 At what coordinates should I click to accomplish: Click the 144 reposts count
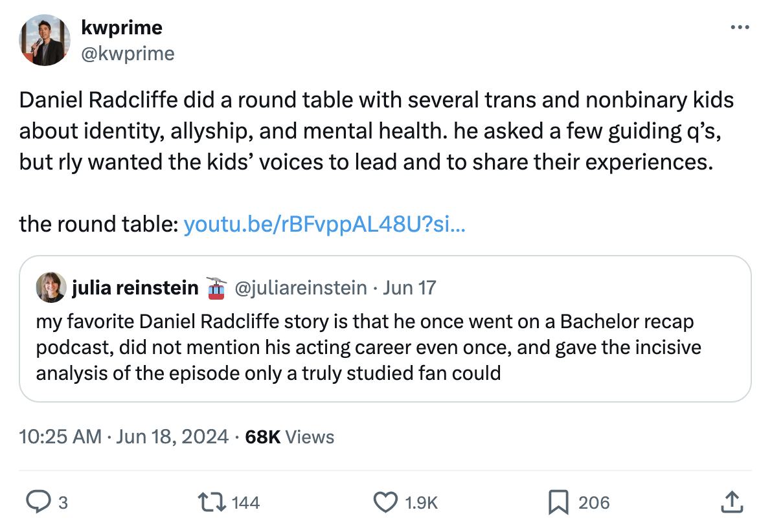tap(245, 502)
